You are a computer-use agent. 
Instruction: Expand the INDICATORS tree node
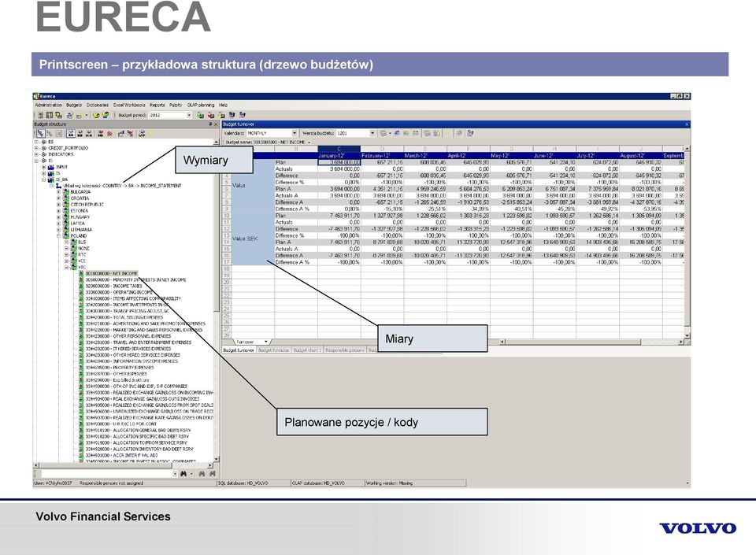tap(37, 154)
